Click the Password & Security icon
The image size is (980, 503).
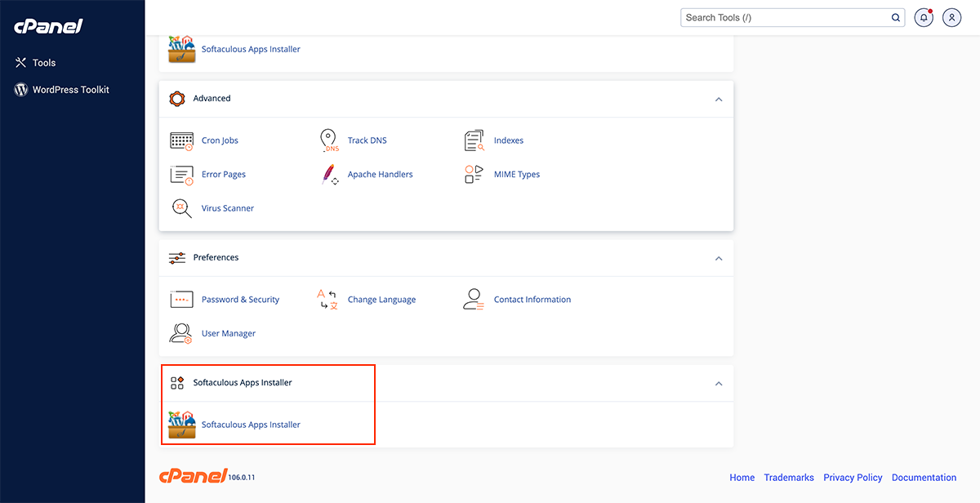[181, 300]
